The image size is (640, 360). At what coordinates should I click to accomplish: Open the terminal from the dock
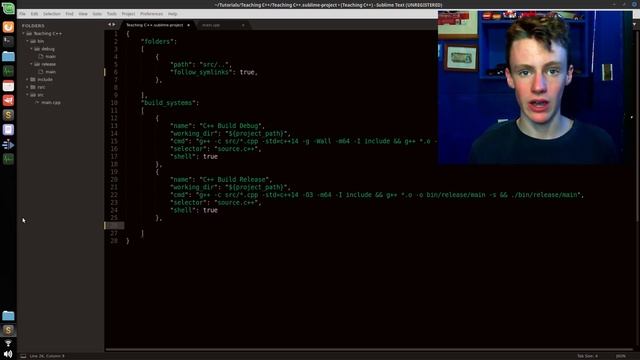(x=8, y=41)
